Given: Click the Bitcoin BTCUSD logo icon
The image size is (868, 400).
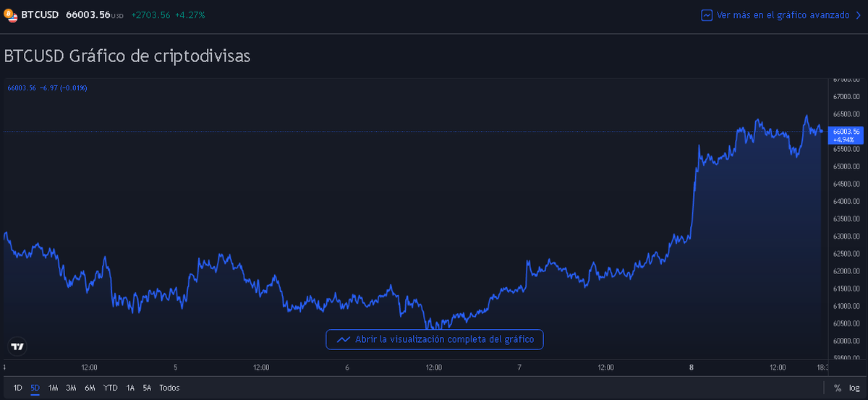Looking at the screenshot, I should pyautogui.click(x=11, y=14).
